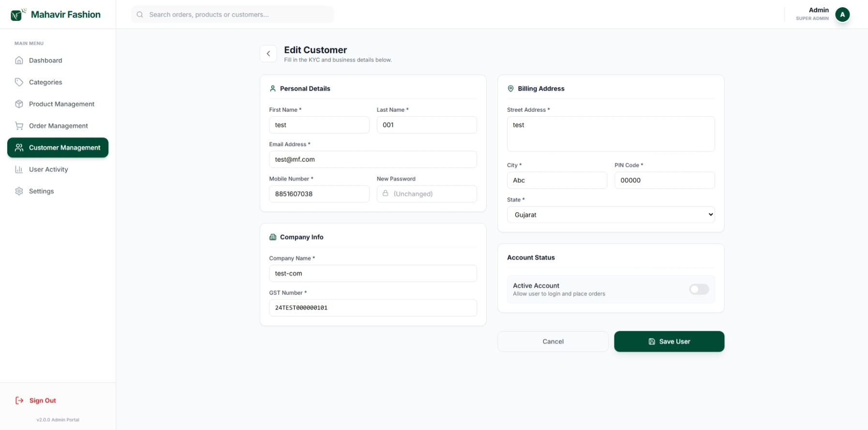Screen dimensions: 868x430
Task: Click the Settings gear icon in sidebar
Action: click(19, 191)
